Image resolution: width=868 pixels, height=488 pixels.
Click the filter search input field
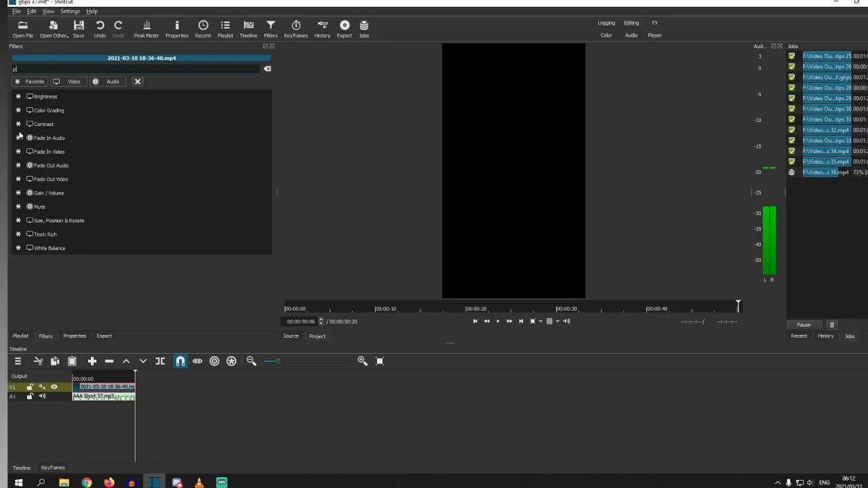[136, 68]
